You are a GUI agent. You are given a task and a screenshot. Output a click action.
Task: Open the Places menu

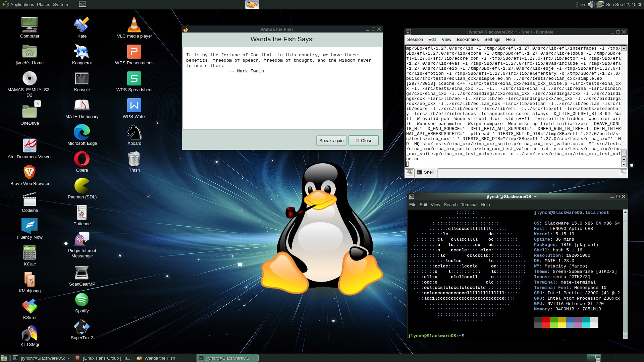(x=43, y=4)
